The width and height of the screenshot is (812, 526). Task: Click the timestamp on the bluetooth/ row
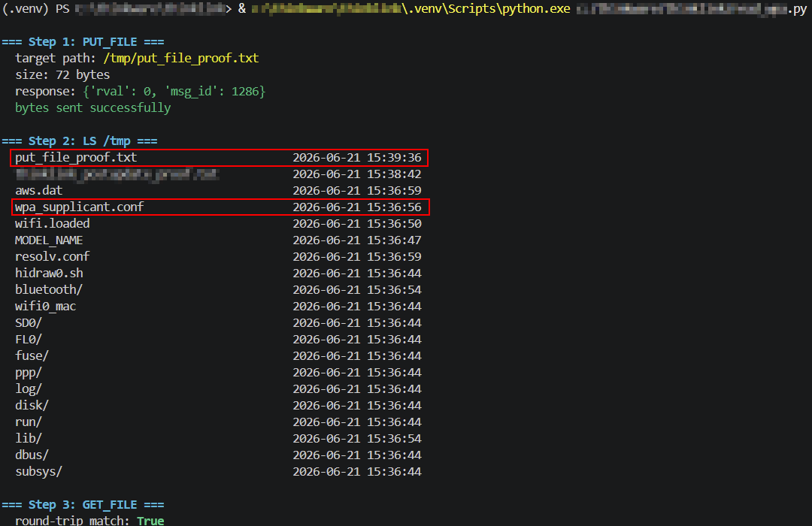[357, 290]
